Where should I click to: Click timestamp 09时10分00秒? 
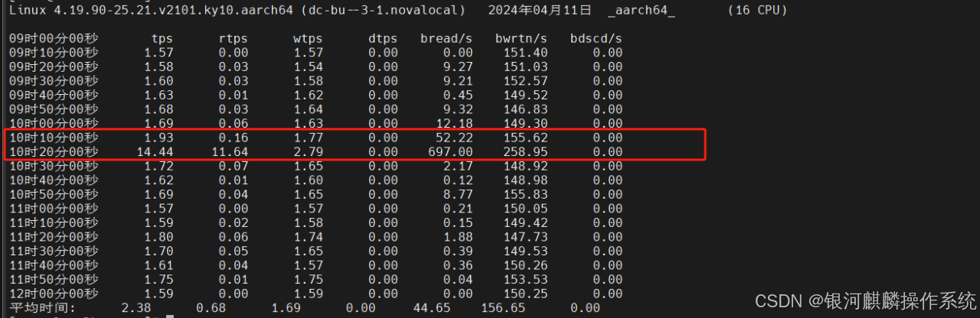click(54, 53)
